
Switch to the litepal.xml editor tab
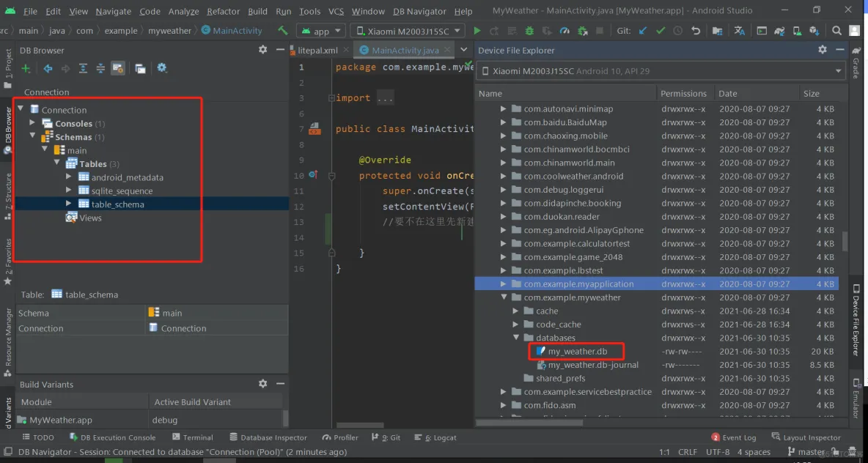click(317, 50)
